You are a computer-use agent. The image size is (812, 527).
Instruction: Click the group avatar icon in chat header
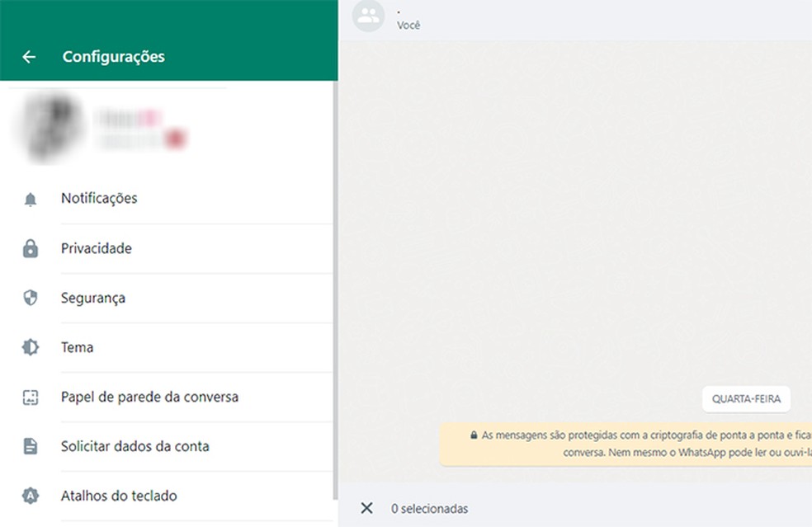(368, 16)
